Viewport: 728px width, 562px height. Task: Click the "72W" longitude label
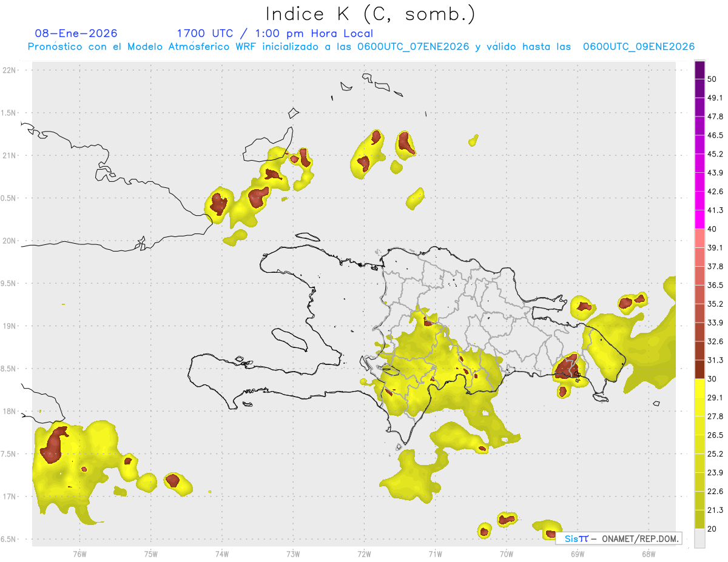pyautogui.click(x=364, y=554)
